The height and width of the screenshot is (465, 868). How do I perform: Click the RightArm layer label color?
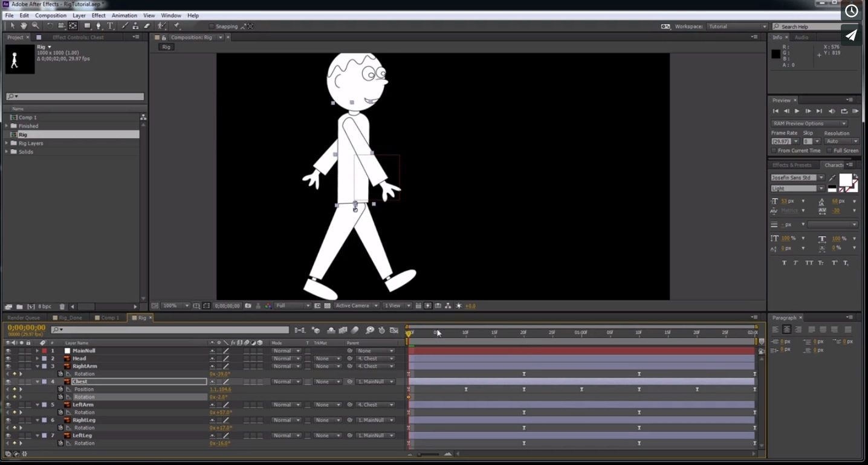coord(44,366)
